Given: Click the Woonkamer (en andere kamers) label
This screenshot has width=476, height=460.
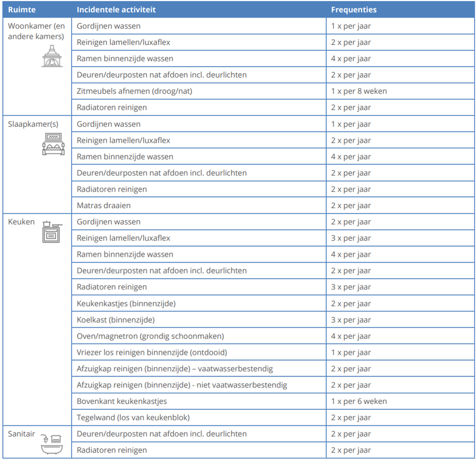Looking at the screenshot, I should click(36, 31).
